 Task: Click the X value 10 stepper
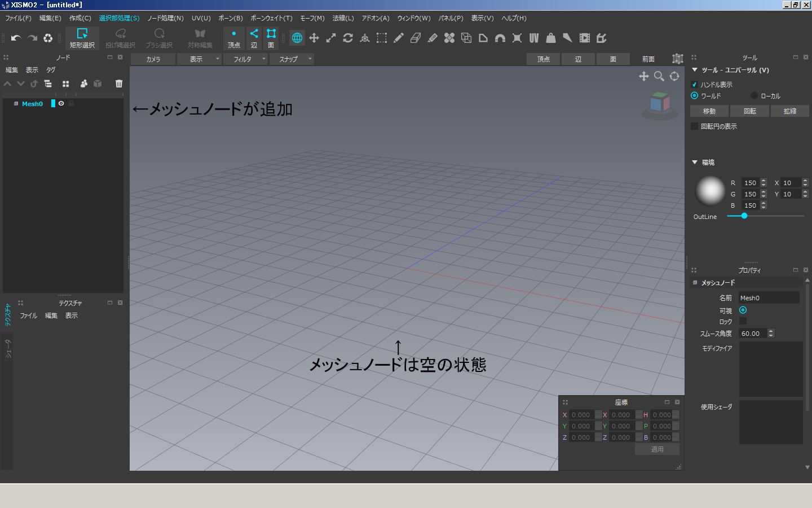[805, 182]
